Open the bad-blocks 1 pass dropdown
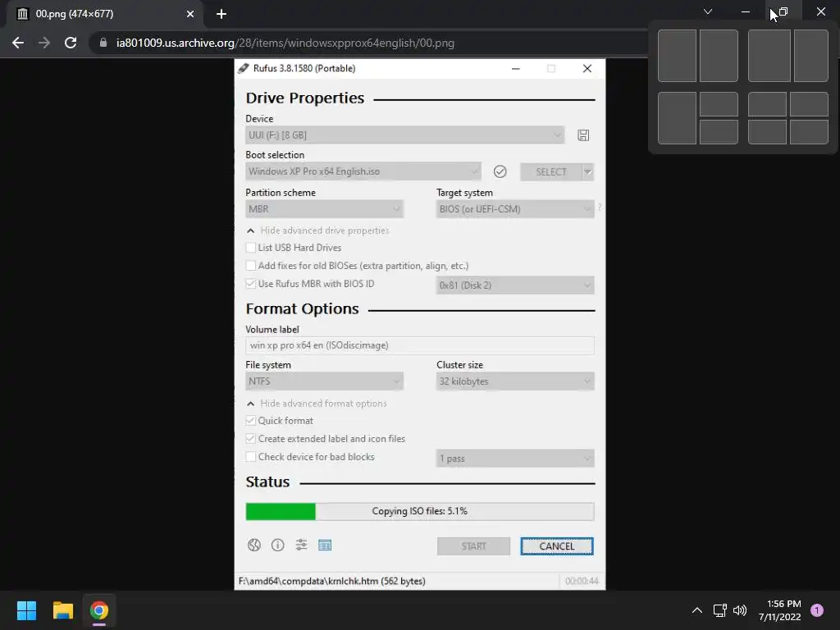 pyautogui.click(x=515, y=458)
